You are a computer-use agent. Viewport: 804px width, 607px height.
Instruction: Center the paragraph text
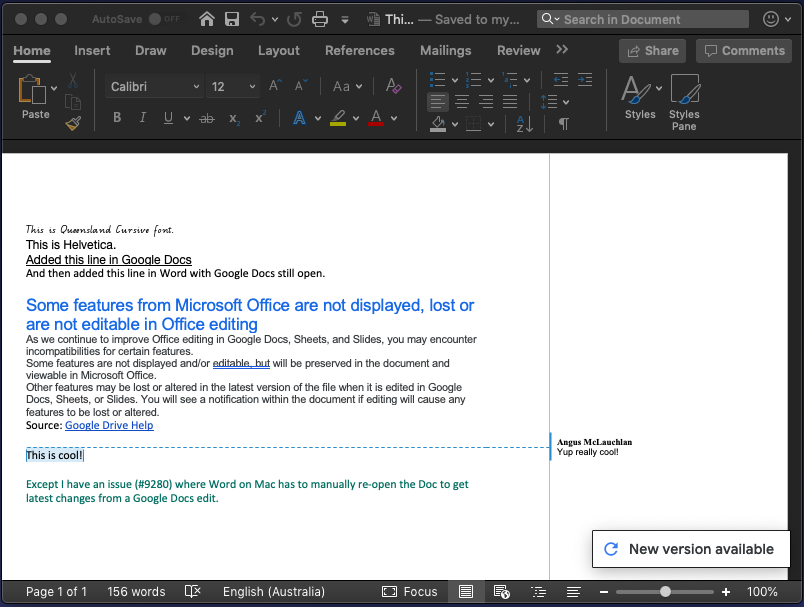tap(462, 102)
